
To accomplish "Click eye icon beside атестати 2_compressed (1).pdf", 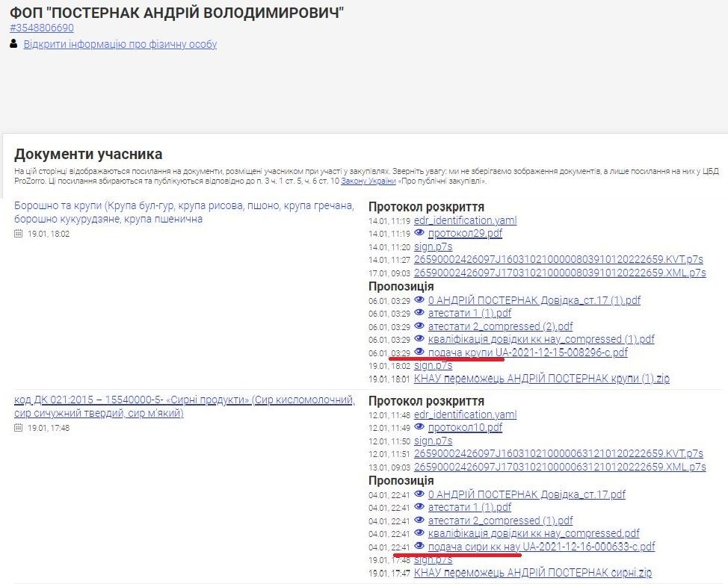I will coord(419,521).
